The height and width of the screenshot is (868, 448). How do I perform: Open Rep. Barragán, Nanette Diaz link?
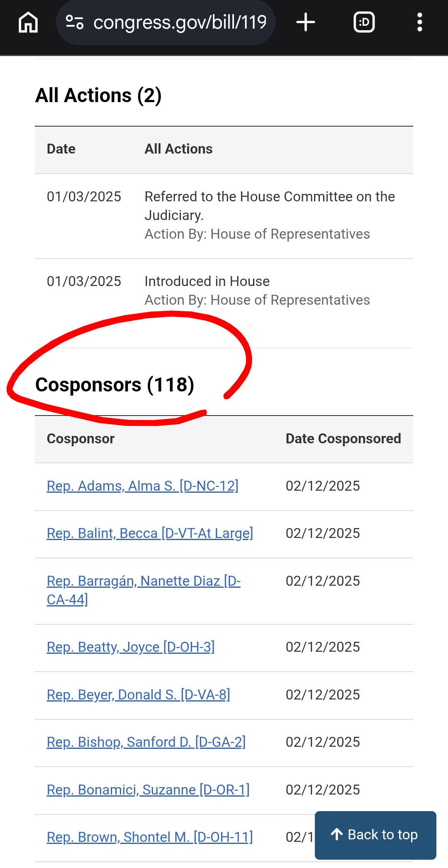tap(144, 590)
